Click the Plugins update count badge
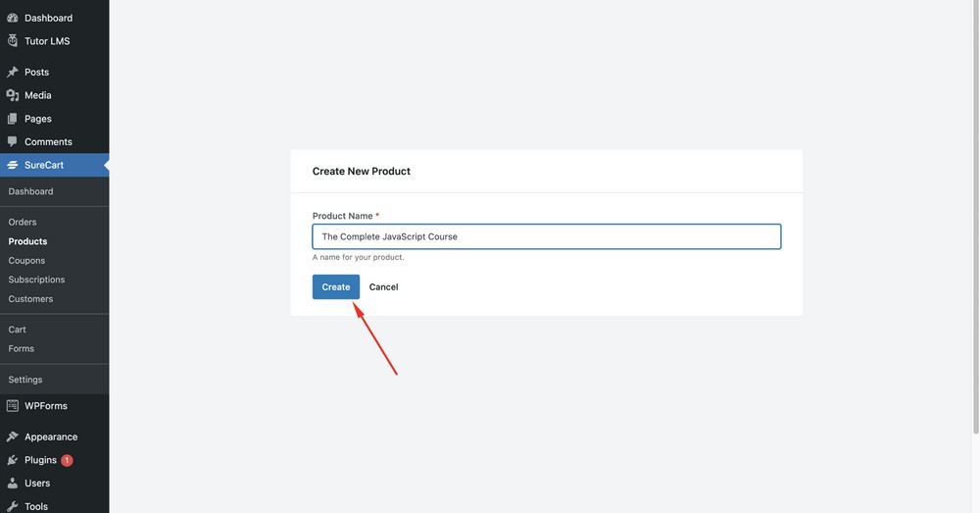 (67, 460)
